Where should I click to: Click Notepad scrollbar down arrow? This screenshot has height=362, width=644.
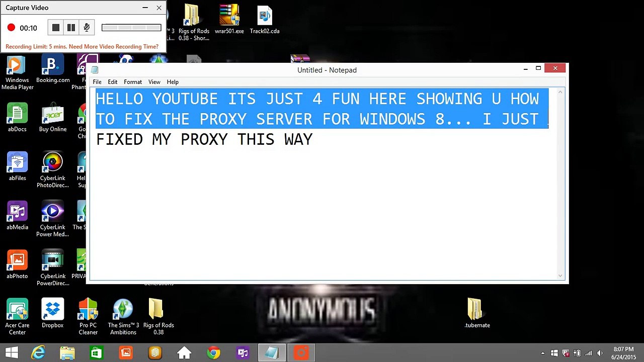(x=560, y=276)
